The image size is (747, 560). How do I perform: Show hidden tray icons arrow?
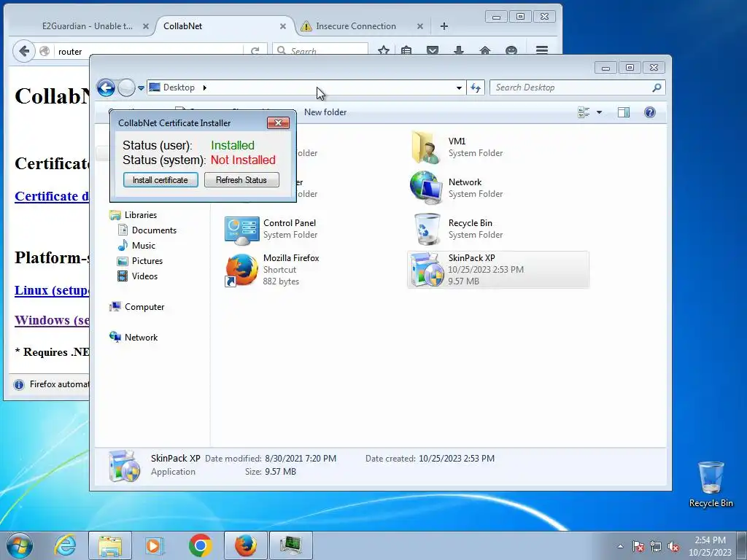620,546
